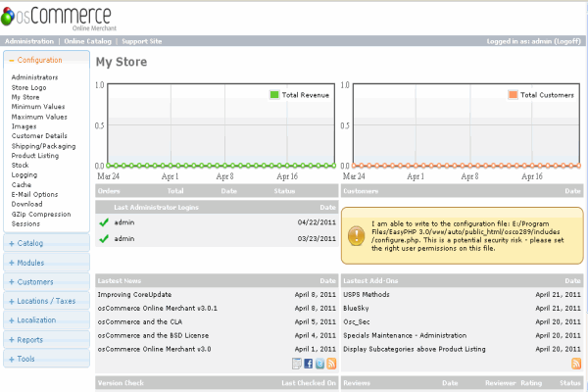This screenshot has height=392, width=588.
Task: Open Shipping/Packaging configuration
Action: (x=43, y=146)
